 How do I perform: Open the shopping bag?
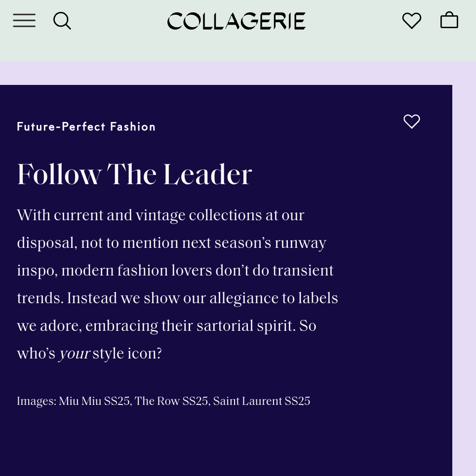coord(449,21)
